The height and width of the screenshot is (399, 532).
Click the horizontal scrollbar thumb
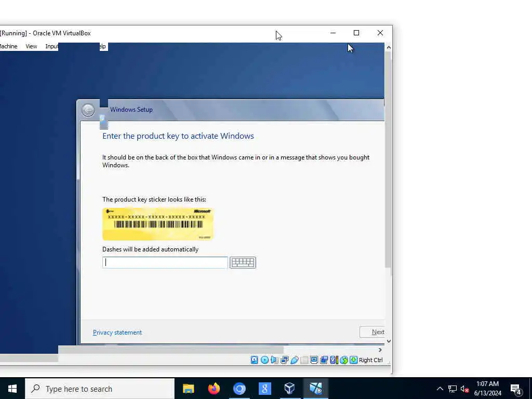pyautogui.click(x=170, y=350)
